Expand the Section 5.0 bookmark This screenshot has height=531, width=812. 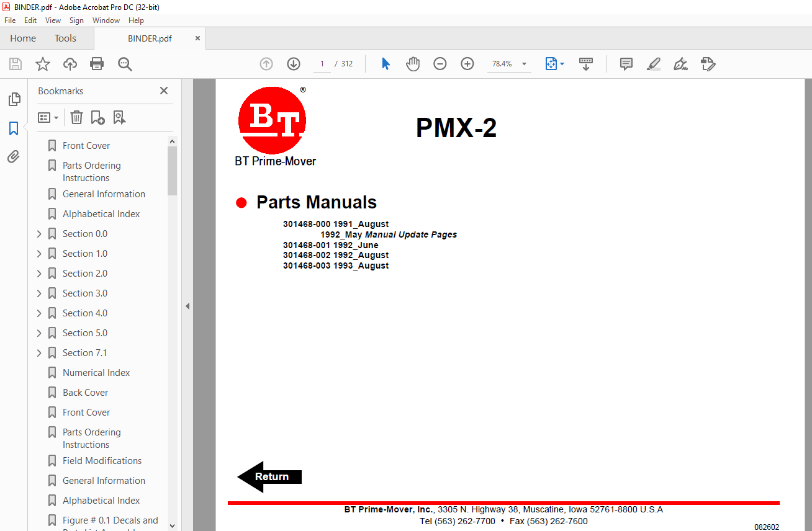(x=39, y=333)
